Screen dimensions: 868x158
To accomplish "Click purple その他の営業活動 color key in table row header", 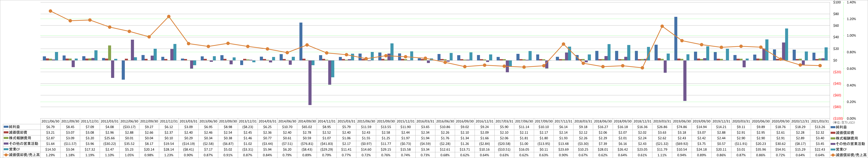I will click(x=6, y=144).
